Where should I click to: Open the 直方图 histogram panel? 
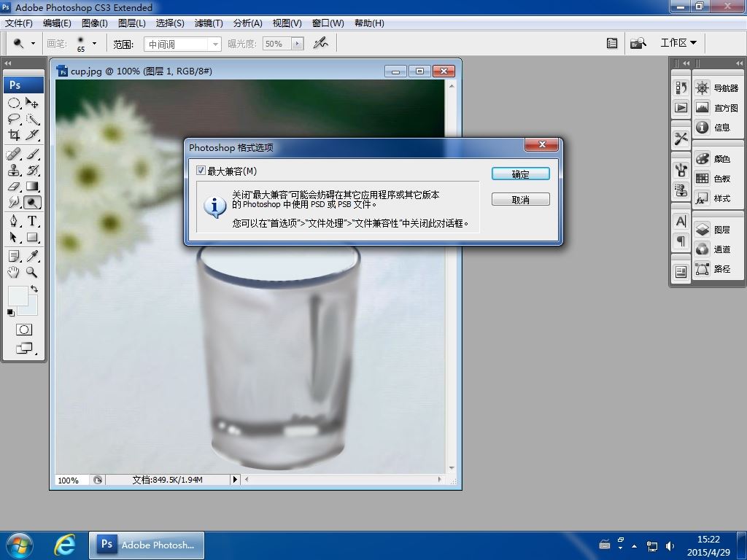tap(717, 108)
